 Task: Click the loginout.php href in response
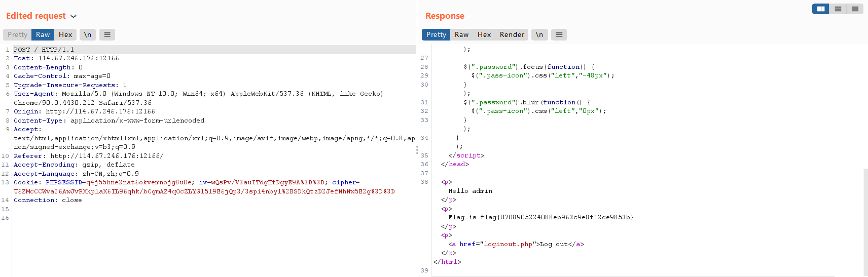[508, 244]
